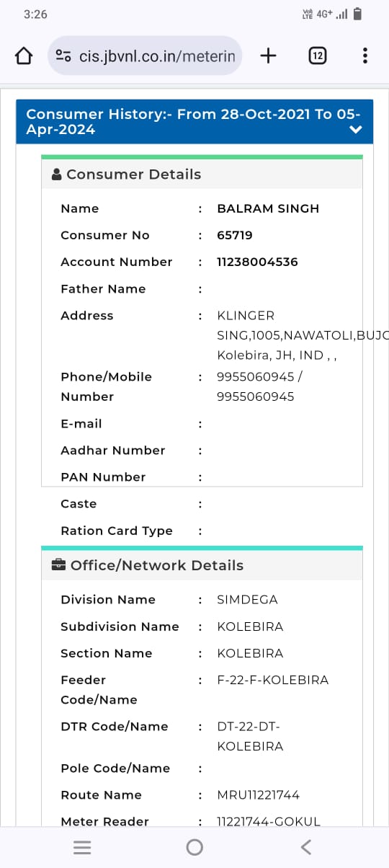Image resolution: width=389 pixels, height=868 pixels.
Task: Collapse the Consumer History chevron
Action: click(355, 130)
